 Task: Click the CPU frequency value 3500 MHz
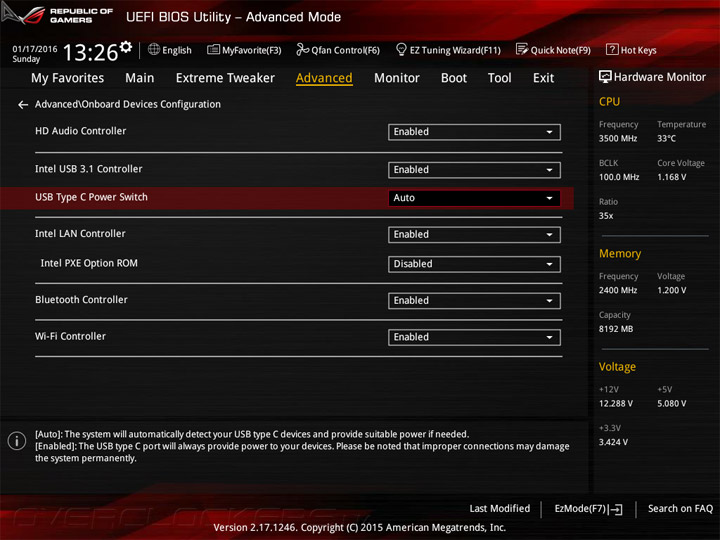618,138
